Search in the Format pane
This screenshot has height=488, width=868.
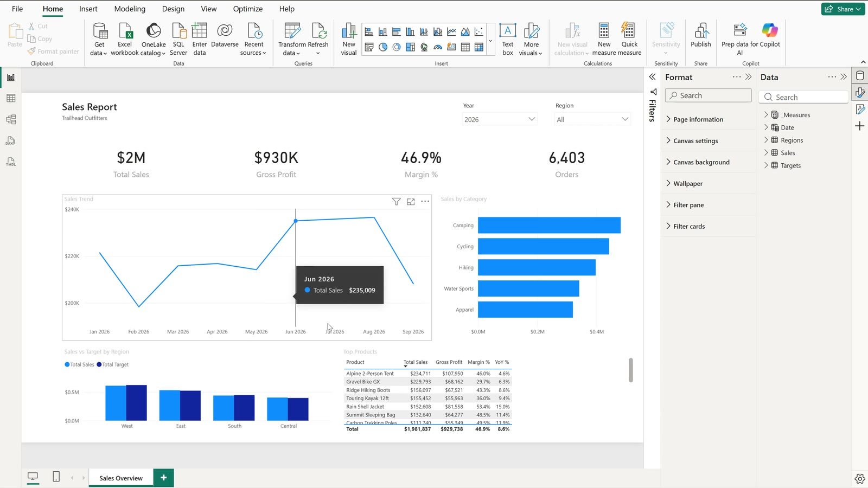[x=708, y=95]
